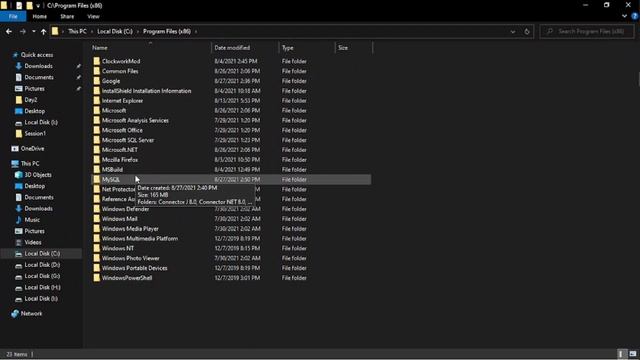Select the ClockworkMod folder icon
The image size is (640, 360).
96,61
